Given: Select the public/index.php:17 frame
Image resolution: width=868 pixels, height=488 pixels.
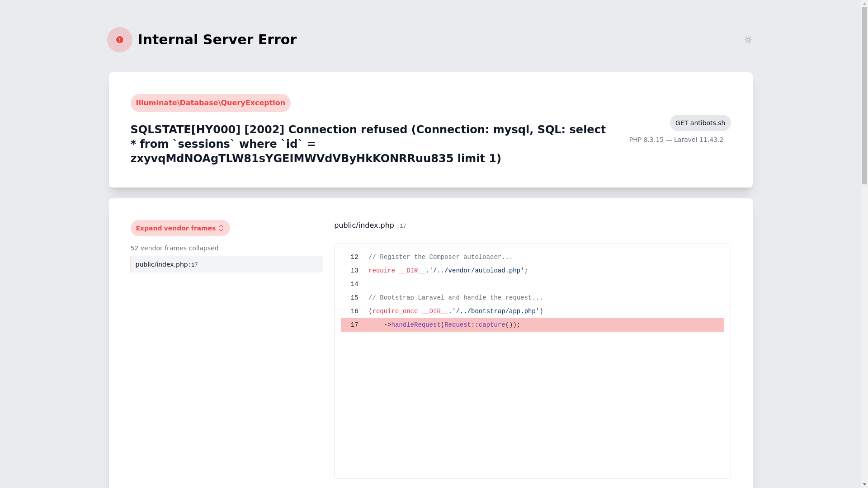Looking at the screenshot, I should (227, 264).
